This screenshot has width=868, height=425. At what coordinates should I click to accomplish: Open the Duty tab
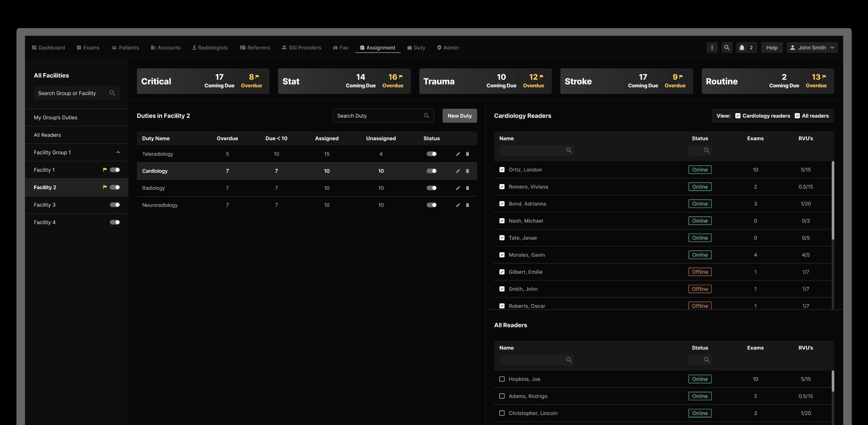(416, 47)
